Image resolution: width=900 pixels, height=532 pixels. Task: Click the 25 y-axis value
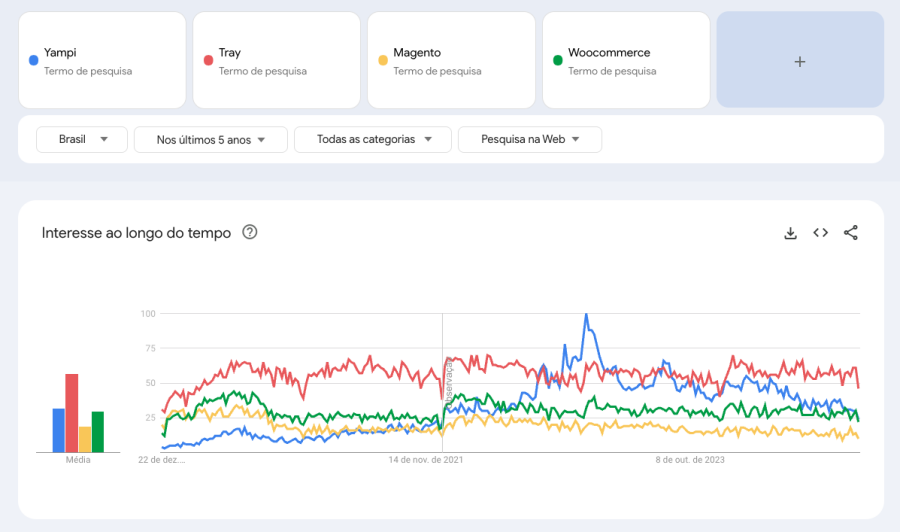(x=150, y=417)
